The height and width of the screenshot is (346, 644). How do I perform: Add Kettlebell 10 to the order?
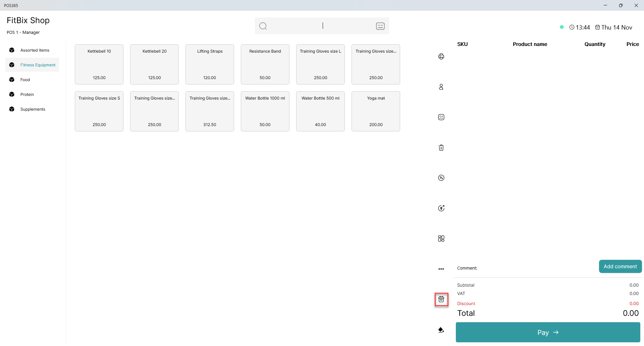tap(99, 64)
